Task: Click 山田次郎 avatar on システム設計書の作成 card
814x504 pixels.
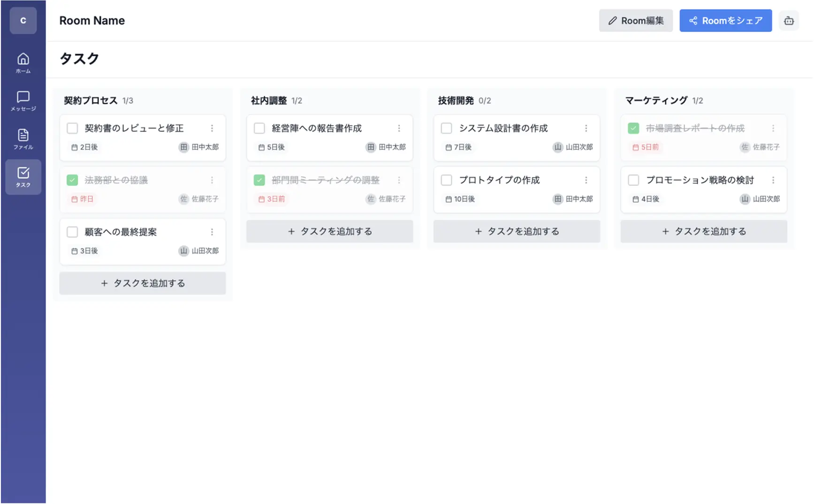Action: (x=557, y=147)
